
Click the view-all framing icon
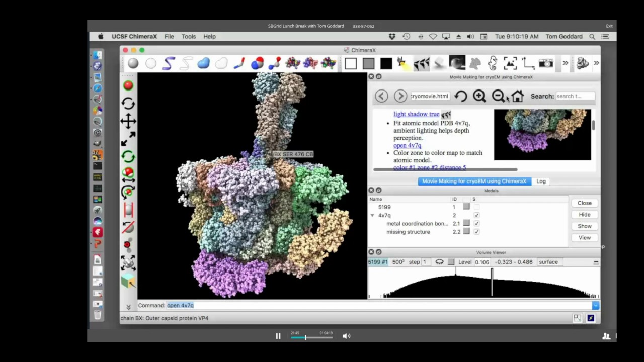pyautogui.click(x=510, y=63)
